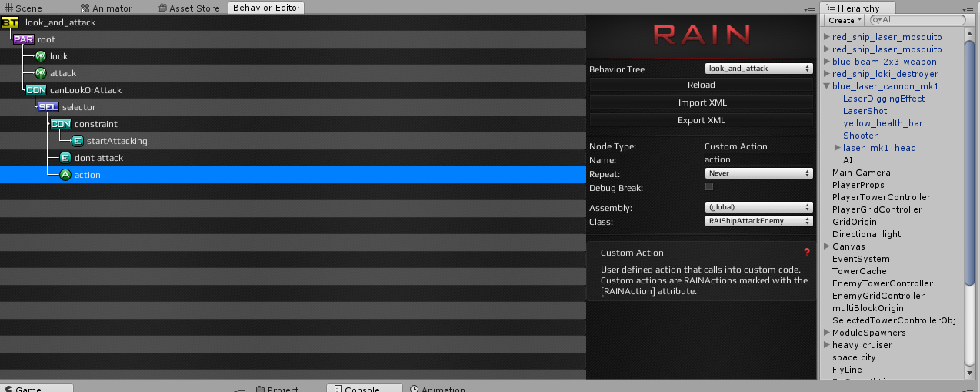
Task: Select the attack node in tree
Action: click(x=63, y=73)
